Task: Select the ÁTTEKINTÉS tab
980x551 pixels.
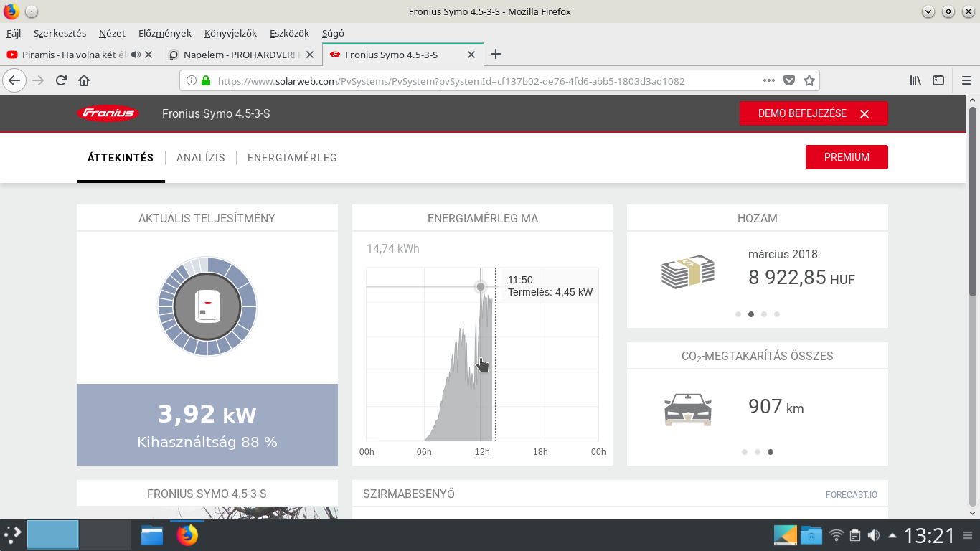Action: [121, 158]
